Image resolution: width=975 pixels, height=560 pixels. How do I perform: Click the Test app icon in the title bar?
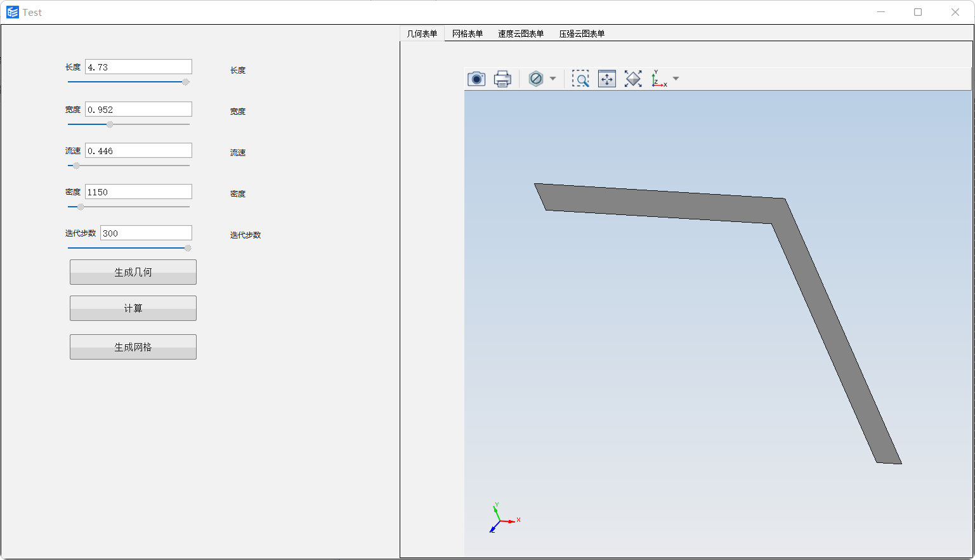click(x=13, y=12)
